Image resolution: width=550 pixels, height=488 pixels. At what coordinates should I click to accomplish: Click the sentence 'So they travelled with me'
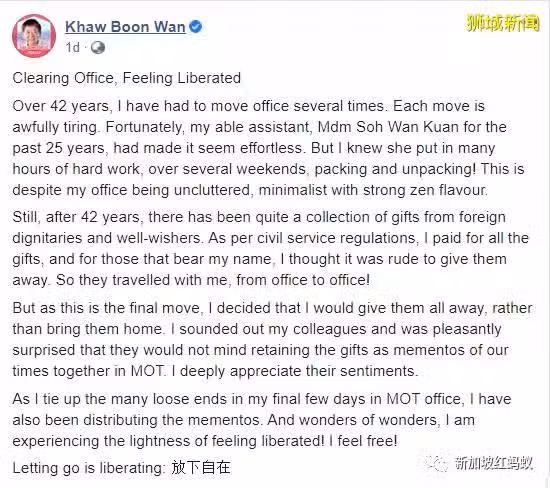[213, 280]
